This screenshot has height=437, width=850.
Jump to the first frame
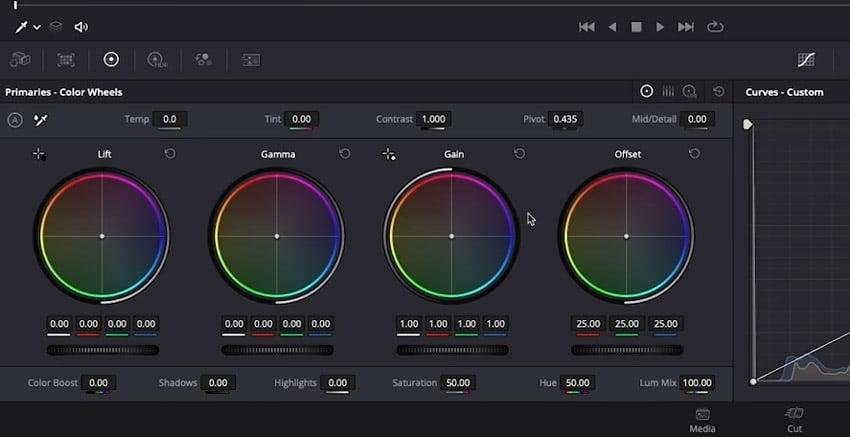point(587,27)
